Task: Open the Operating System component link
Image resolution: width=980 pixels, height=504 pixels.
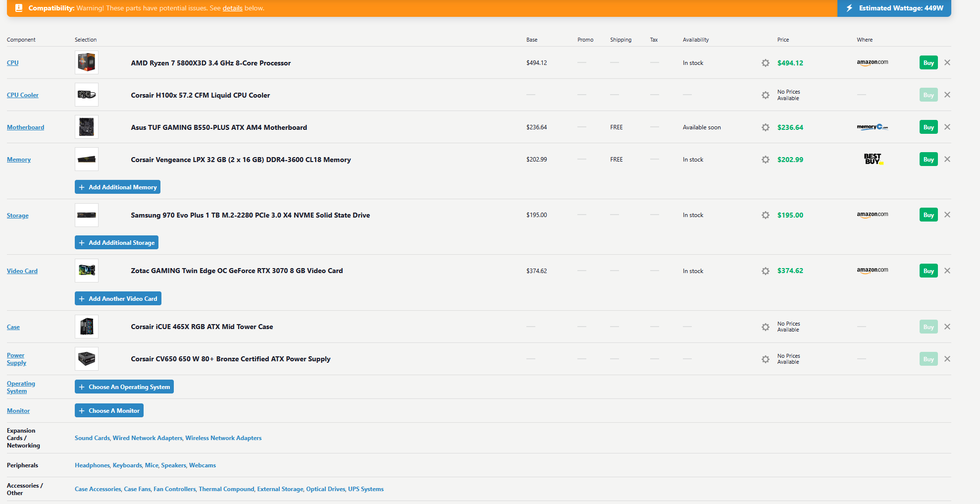Action: click(21, 387)
